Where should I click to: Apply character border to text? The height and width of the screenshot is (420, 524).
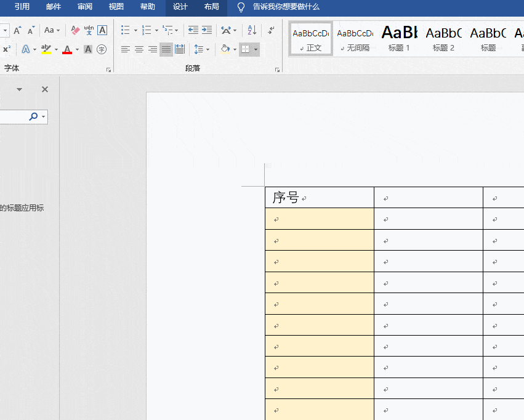102,30
